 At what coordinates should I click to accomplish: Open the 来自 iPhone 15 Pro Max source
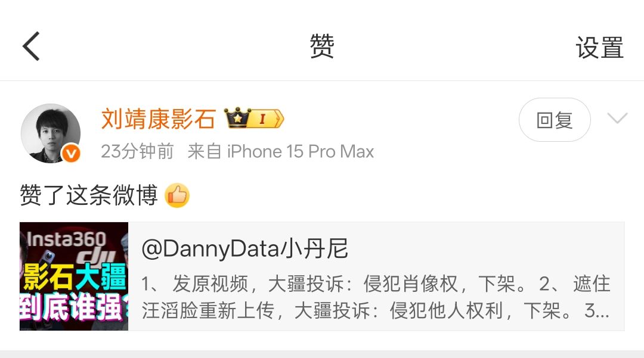click(280, 151)
